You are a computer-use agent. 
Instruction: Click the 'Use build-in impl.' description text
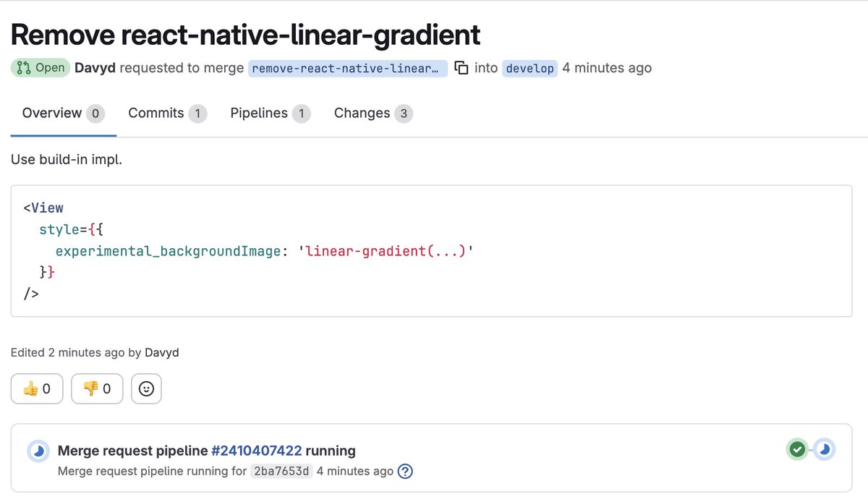(67, 159)
